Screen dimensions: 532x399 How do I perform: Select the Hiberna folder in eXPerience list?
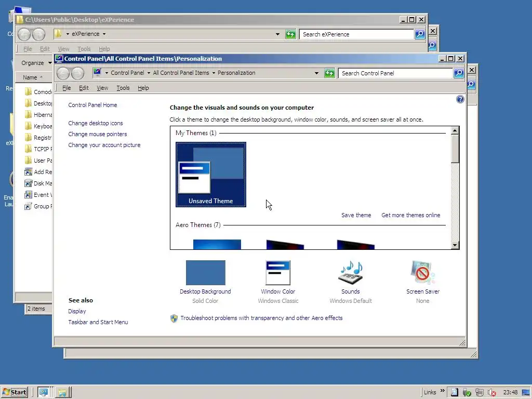pos(38,115)
